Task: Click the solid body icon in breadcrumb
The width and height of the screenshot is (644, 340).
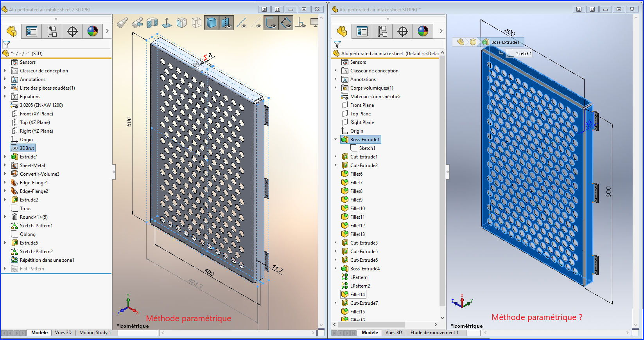Action: coord(473,42)
